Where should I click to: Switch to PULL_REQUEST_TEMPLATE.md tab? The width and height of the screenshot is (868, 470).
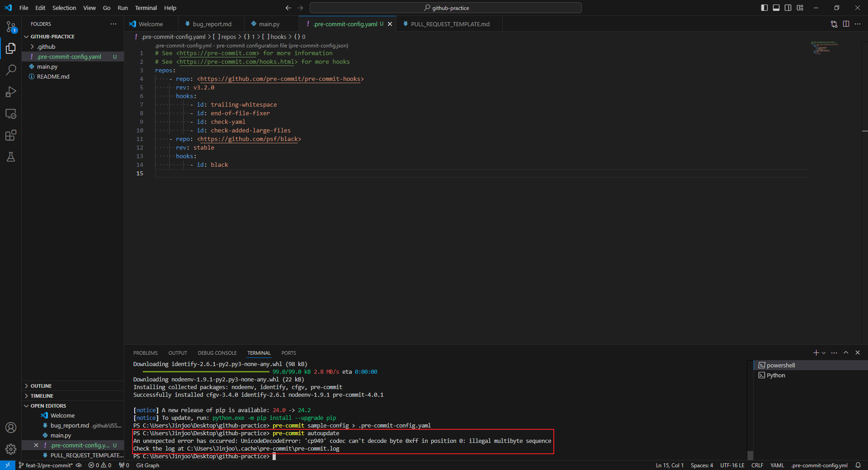[x=449, y=24]
